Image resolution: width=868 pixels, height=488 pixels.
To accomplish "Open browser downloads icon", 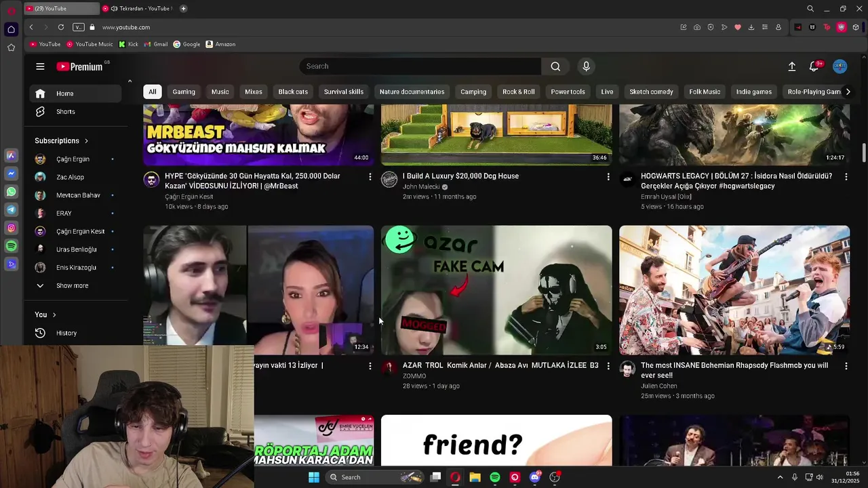I will pos(751,27).
